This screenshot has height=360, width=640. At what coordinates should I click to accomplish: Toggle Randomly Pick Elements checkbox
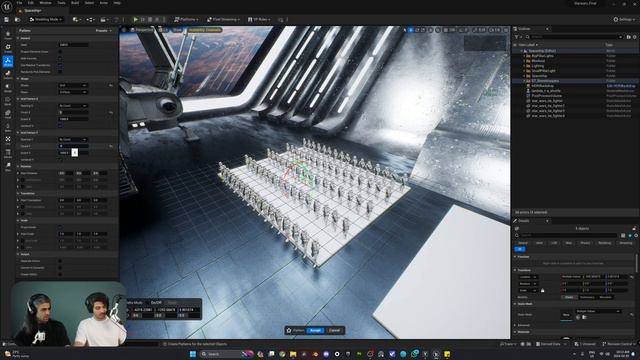pos(60,72)
